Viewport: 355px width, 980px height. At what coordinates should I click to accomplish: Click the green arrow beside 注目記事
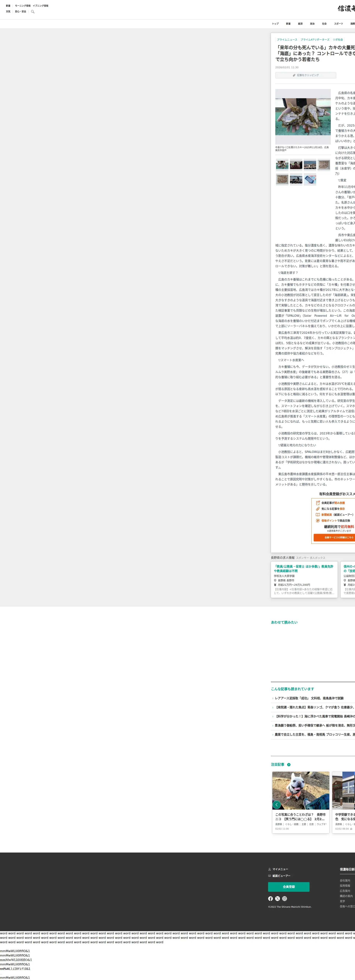click(289, 765)
